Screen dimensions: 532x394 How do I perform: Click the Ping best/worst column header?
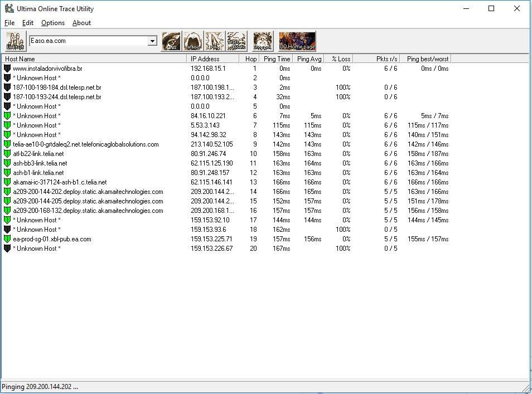tap(426, 59)
